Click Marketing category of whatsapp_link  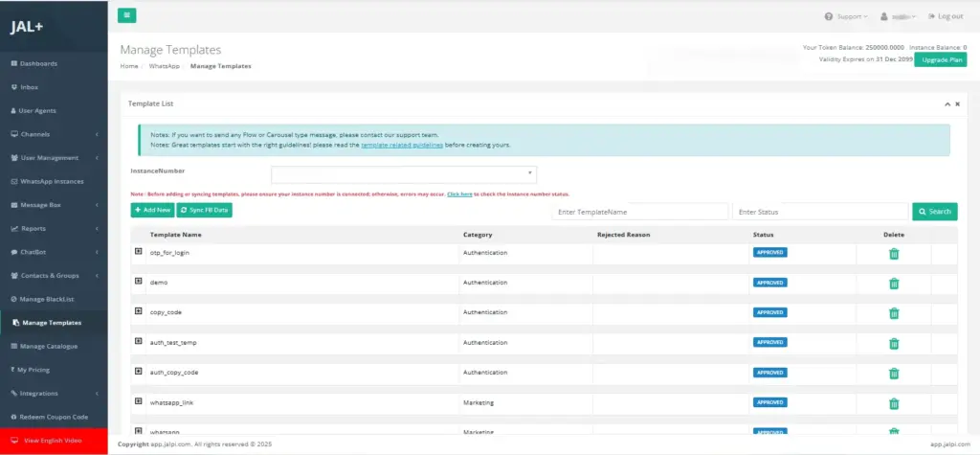[x=479, y=403]
